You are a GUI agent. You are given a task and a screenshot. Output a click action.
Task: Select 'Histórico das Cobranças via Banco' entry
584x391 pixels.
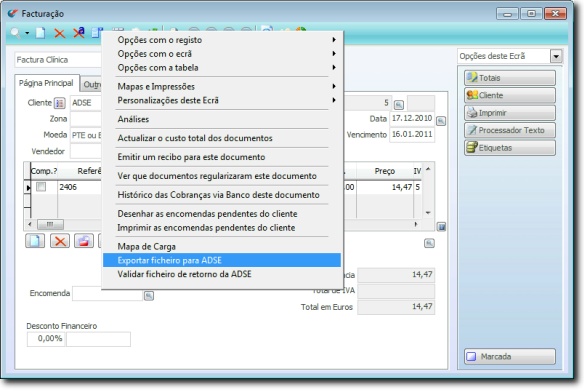222,195
